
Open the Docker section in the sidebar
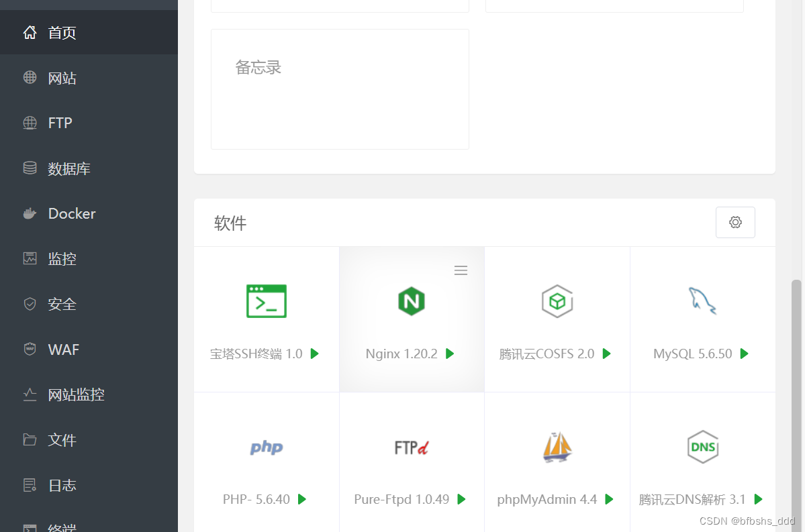point(70,213)
